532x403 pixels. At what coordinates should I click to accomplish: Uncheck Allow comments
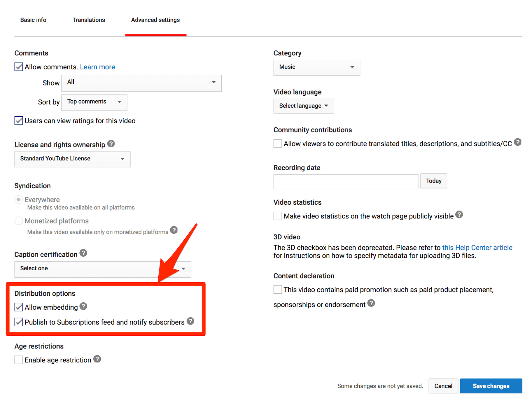pyautogui.click(x=18, y=66)
